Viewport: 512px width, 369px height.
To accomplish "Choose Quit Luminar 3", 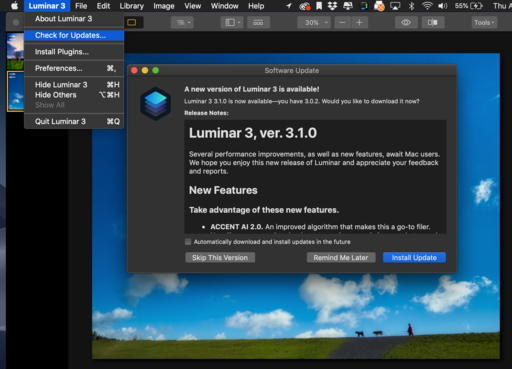I will [x=74, y=121].
